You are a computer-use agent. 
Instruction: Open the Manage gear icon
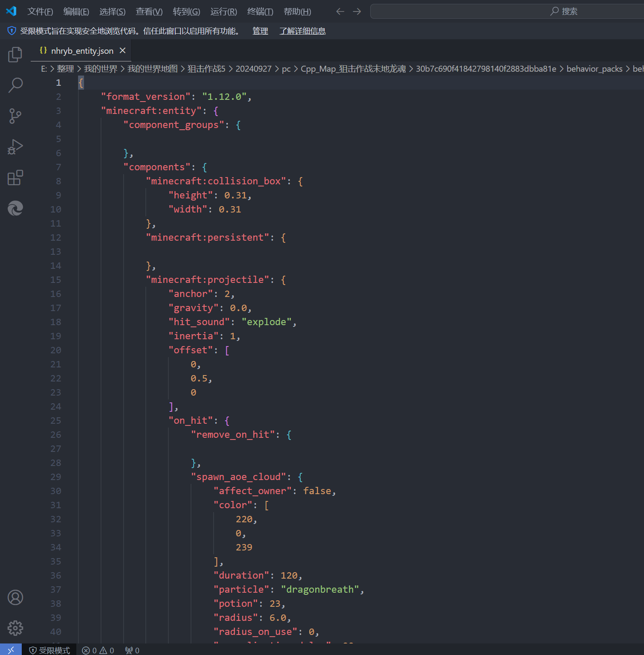pyautogui.click(x=15, y=628)
